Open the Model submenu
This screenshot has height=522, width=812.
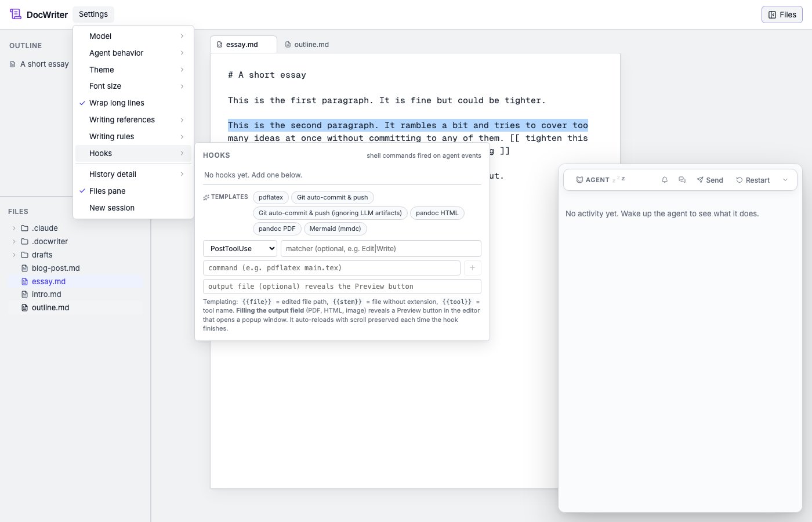pos(133,36)
